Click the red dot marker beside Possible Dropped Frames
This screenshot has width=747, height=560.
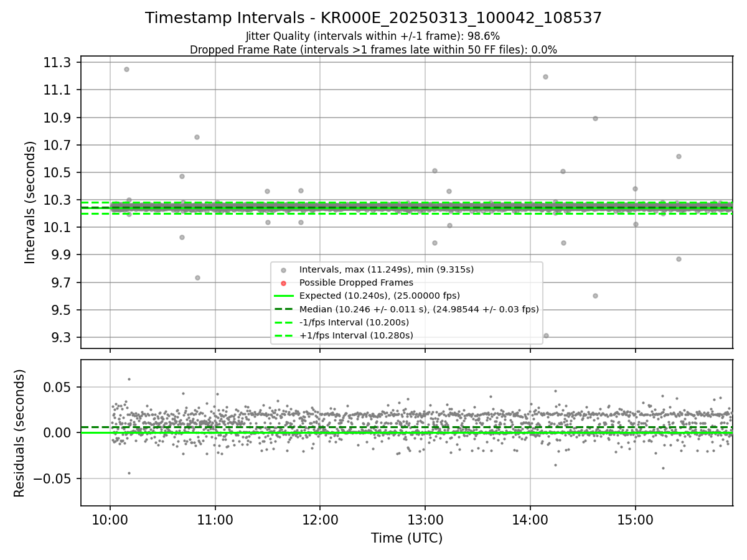pos(284,283)
